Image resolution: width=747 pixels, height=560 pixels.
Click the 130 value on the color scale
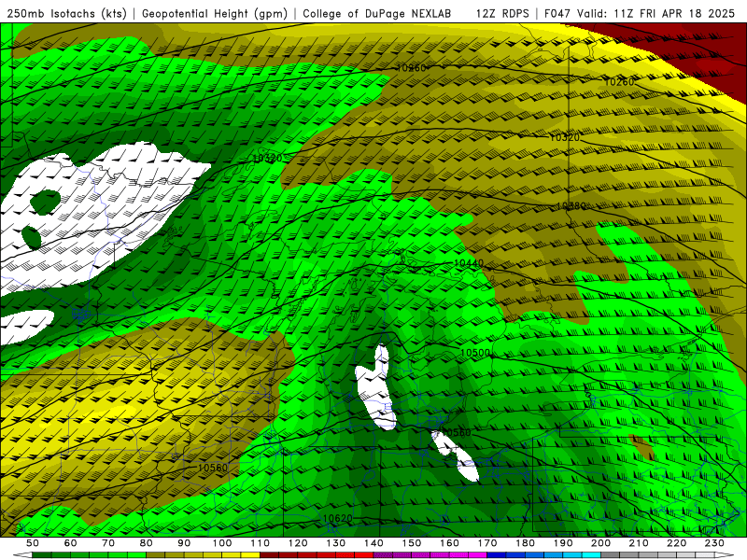(x=335, y=543)
